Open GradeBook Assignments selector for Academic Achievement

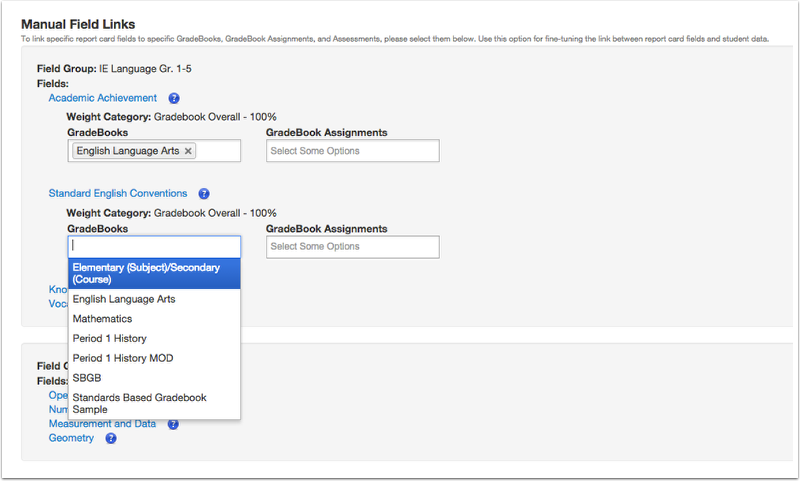pyautogui.click(x=353, y=151)
